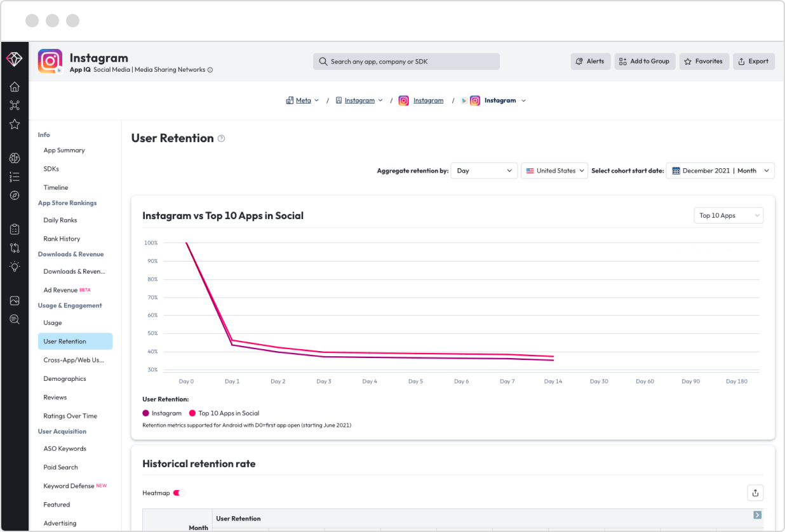The image size is (785, 532).
Task: Open Advertising in the side menu
Action: point(60,524)
